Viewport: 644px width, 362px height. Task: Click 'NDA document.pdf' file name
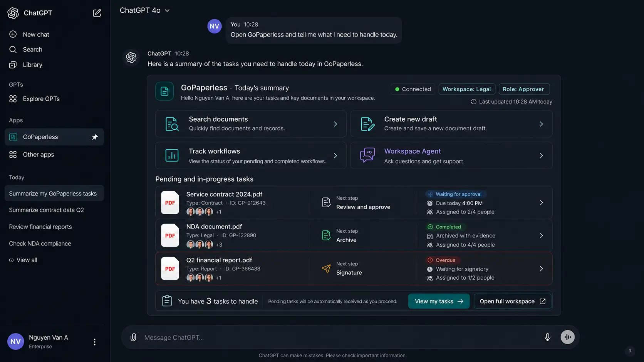click(x=214, y=227)
